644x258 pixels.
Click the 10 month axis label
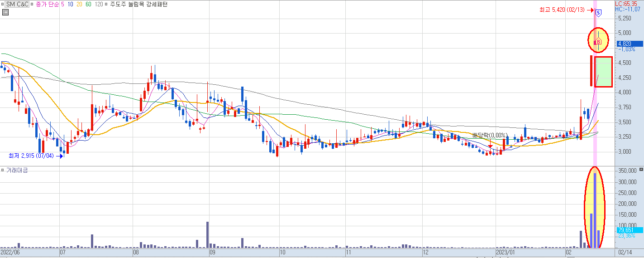click(x=282, y=252)
